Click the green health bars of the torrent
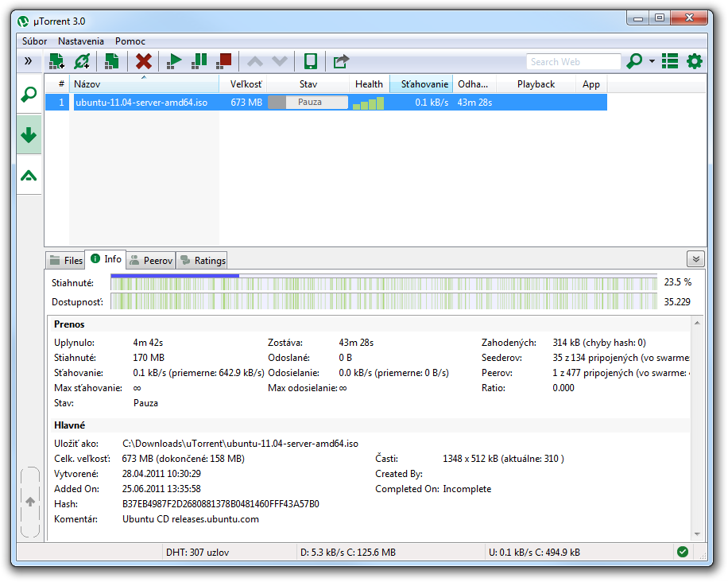728x582 pixels. click(369, 103)
